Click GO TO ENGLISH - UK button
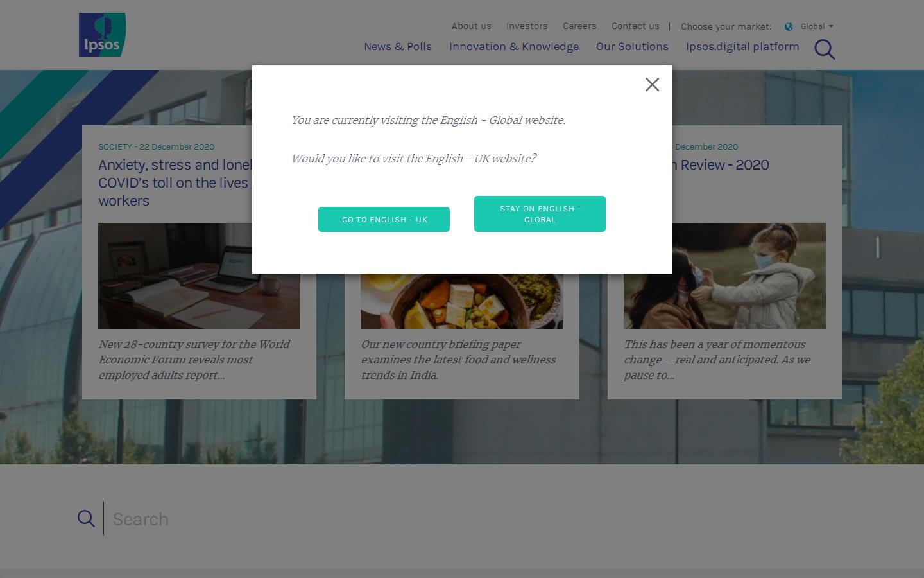The width and height of the screenshot is (924, 578). (384, 219)
